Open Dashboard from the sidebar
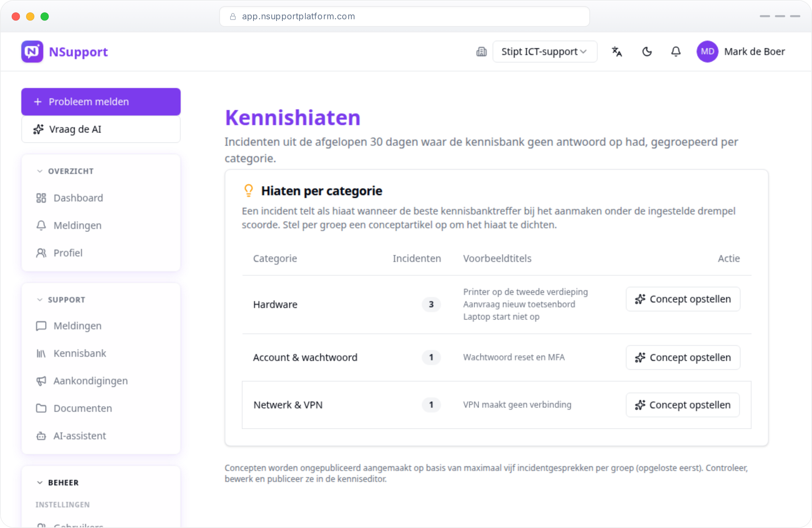This screenshot has height=528, width=812. pyautogui.click(x=101, y=198)
